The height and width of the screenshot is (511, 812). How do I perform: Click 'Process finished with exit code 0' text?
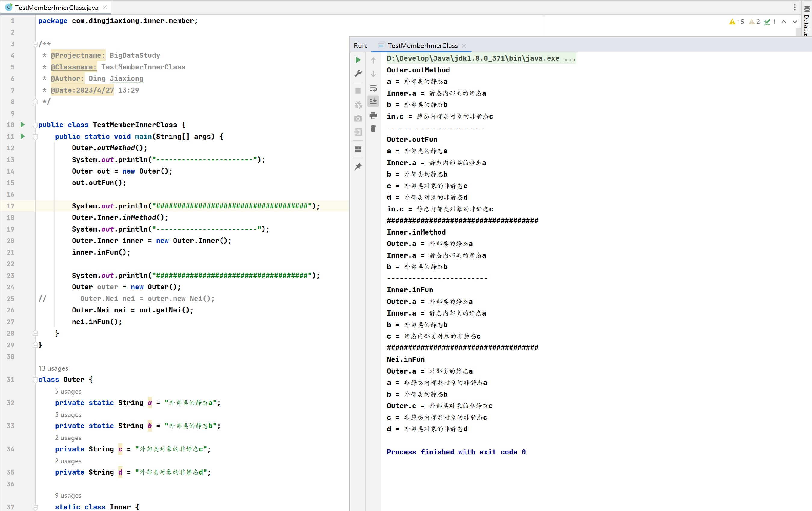pyautogui.click(x=456, y=452)
